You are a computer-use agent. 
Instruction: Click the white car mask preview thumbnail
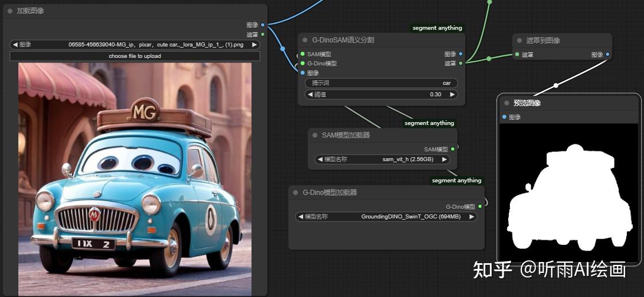[x=570, y=192]
